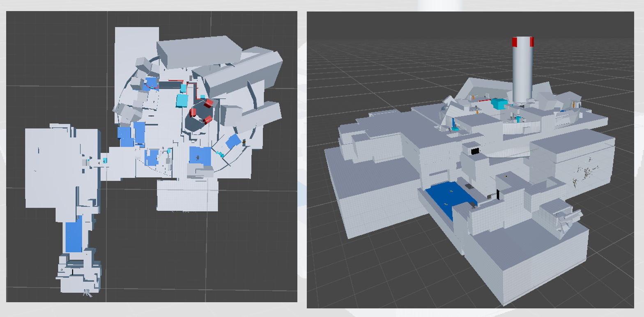
Task: Select the angled blue rectangle in the top-down view
Action: pyautogui.click(x=233, y=141)
